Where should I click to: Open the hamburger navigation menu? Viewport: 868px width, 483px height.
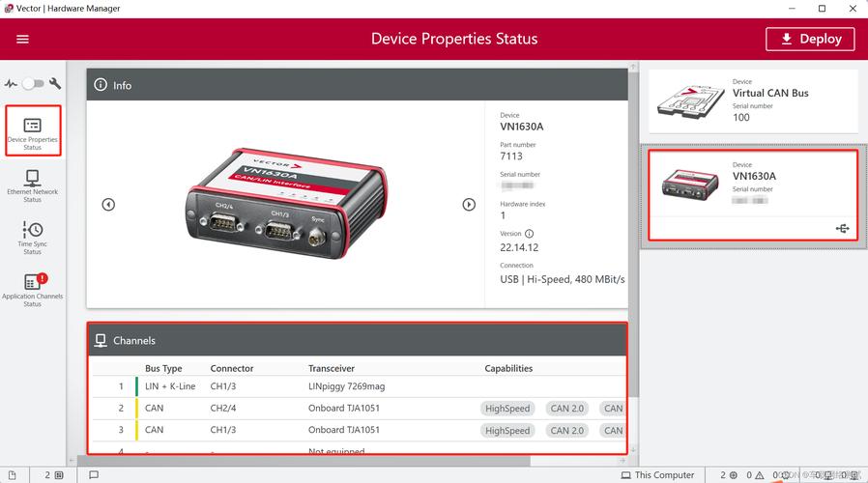pos(22,40)
